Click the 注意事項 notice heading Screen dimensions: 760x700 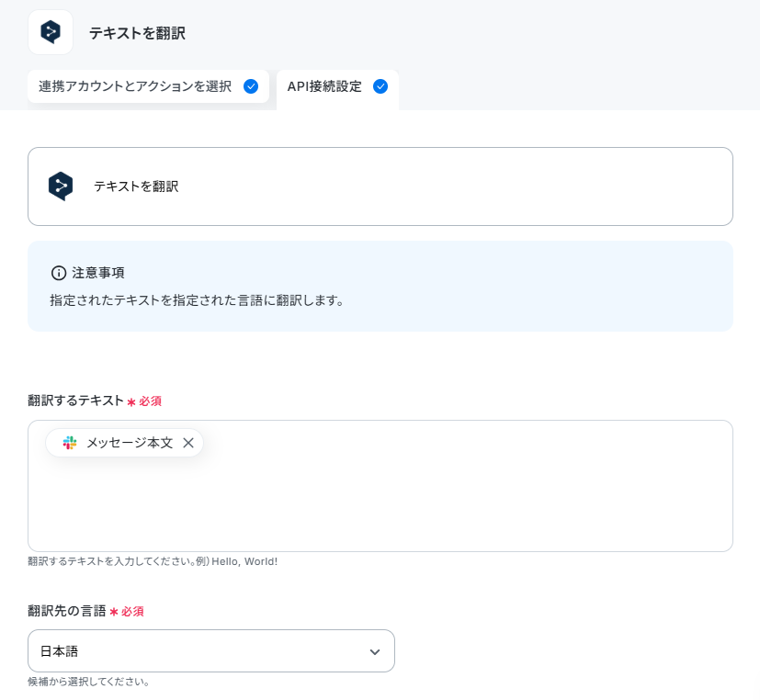pos(98,273)
